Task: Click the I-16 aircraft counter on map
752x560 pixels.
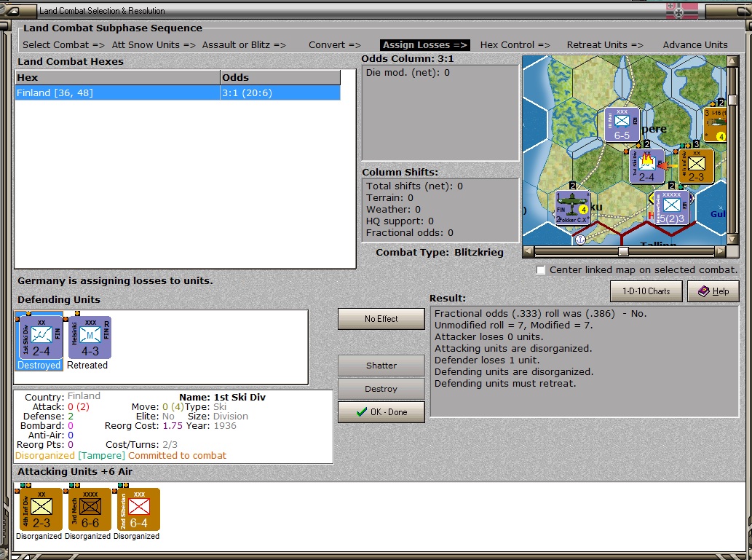Action: tap(715, 125)
